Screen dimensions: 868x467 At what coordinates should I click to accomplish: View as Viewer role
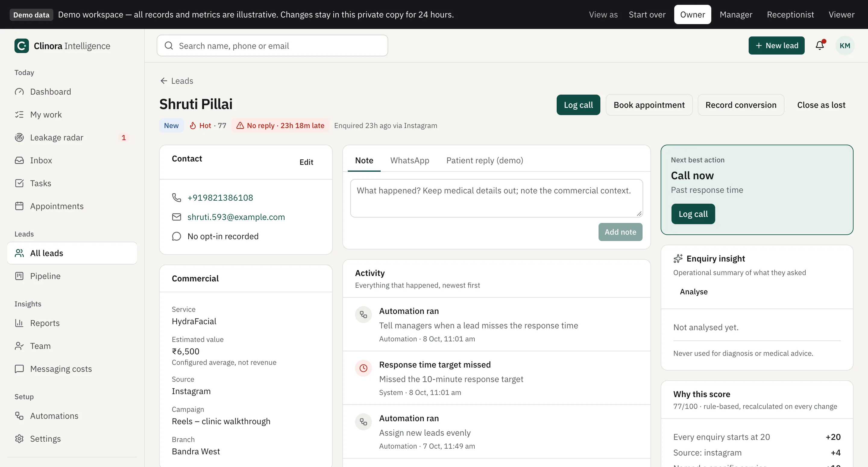click(841, 14)
